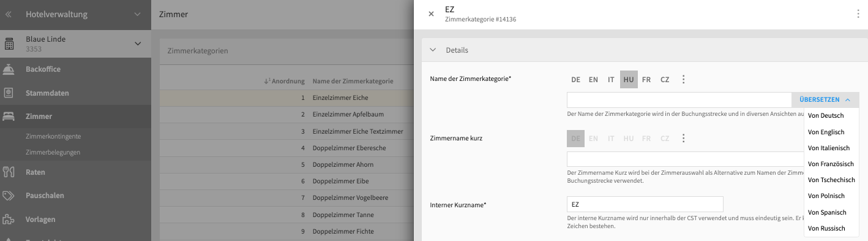Select IT language for Zimmername kurz
868x241 pixels.
(x=611, y=139)
